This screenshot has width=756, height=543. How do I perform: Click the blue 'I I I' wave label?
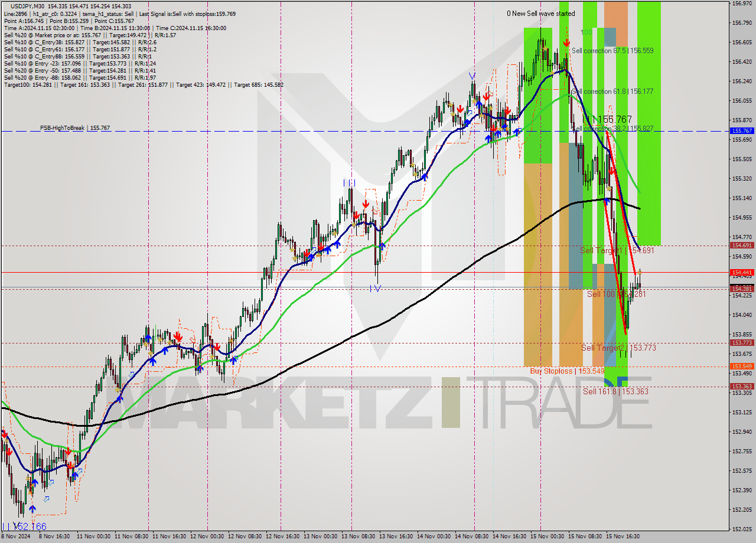click(350, 184)
